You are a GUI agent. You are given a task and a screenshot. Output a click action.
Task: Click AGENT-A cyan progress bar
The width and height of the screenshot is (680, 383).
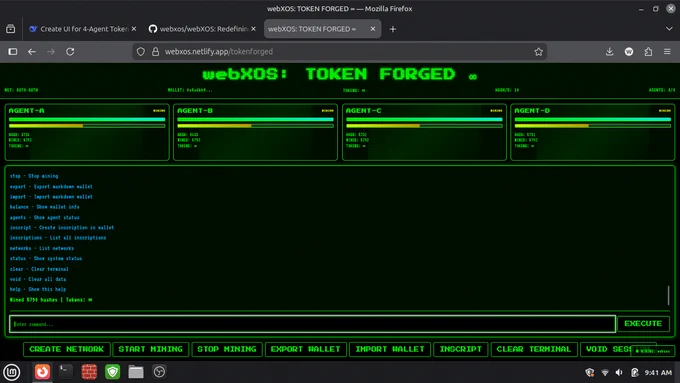(x=87, y=119)
